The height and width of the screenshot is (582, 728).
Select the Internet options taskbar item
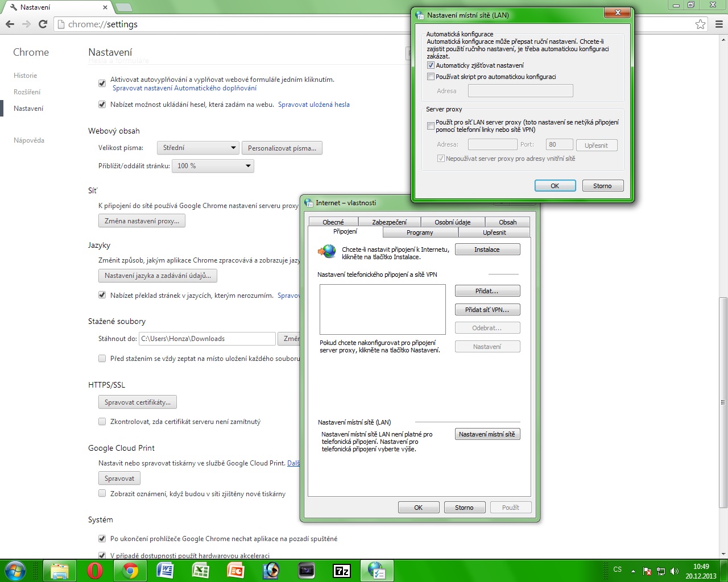pyautogui.click(x=377, y=570)
